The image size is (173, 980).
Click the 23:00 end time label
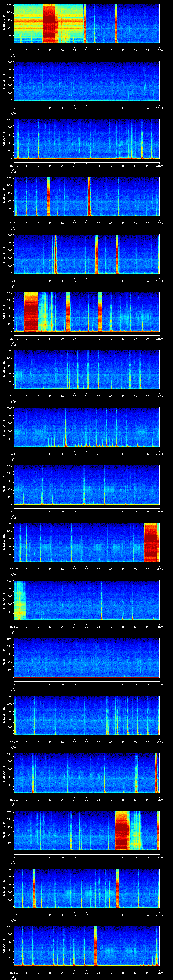[x=159, y=50]
